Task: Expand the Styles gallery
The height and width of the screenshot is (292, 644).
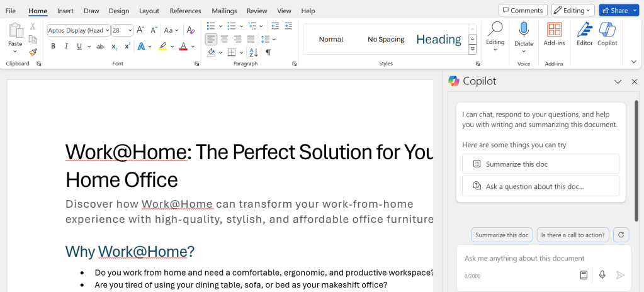Action: (472, 49)
